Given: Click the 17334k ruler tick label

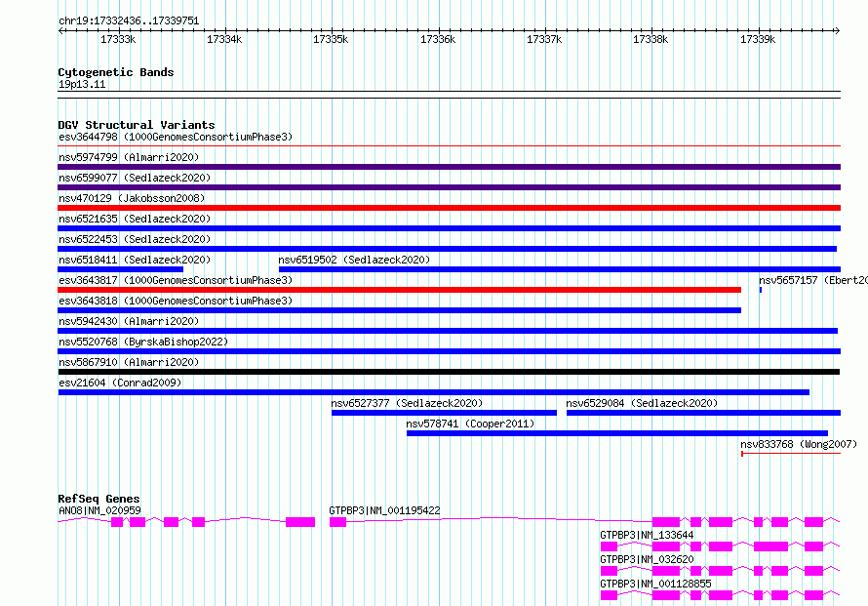Looking at the screenshot, I should pos(224,39).
